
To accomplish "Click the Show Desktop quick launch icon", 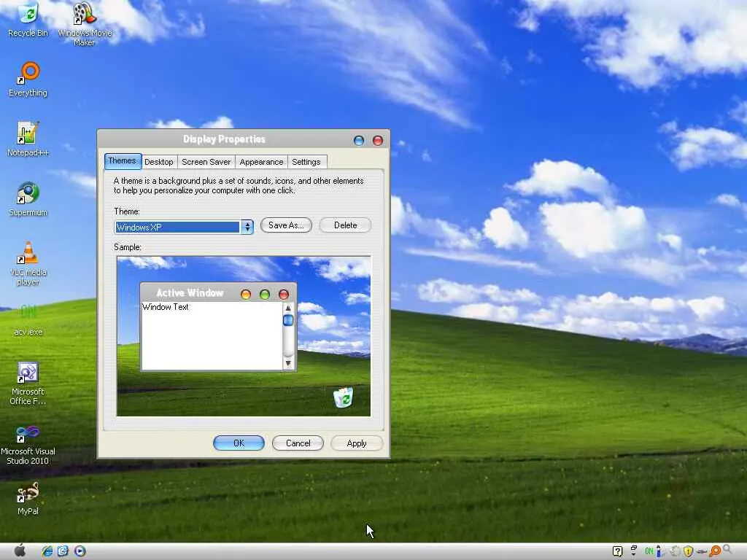I will [63, 551].
